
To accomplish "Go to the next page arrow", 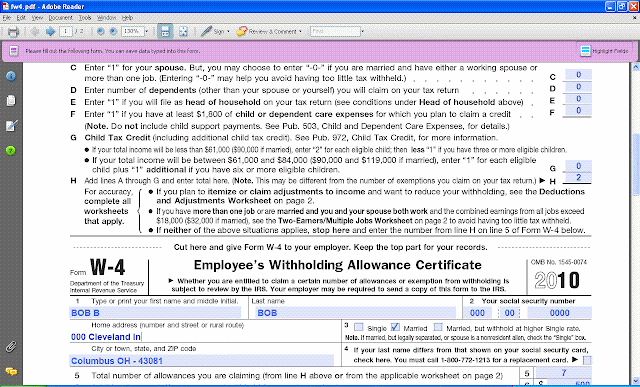I will [50, 31].
